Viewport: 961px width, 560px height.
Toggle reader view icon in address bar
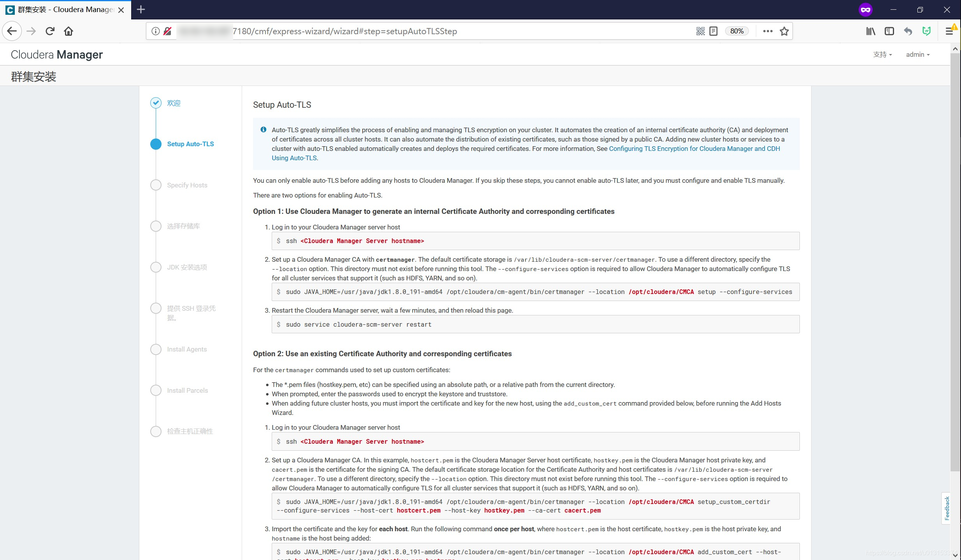(x=713, y=31)
